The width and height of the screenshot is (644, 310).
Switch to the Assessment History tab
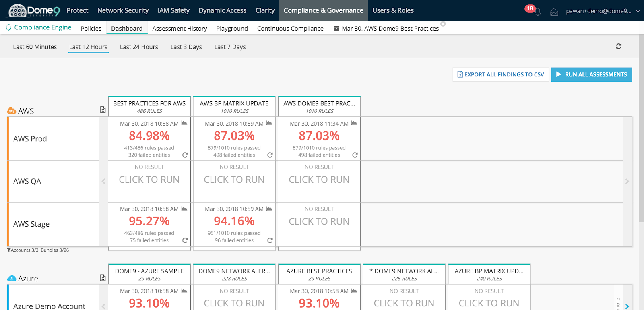180,28
